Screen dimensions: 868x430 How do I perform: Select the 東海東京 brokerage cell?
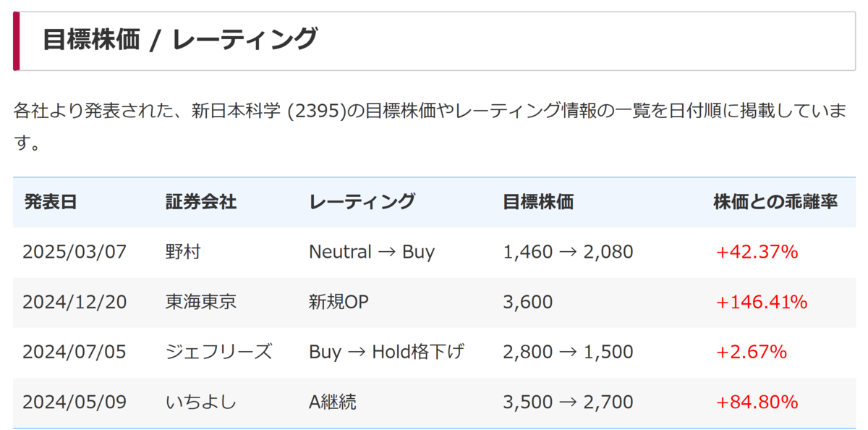point(200,302)
